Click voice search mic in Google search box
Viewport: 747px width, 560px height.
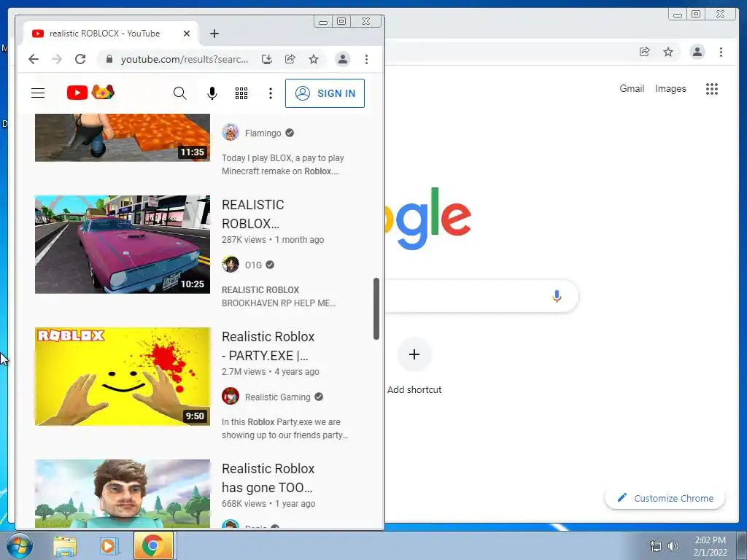click(x=557, y=296)
